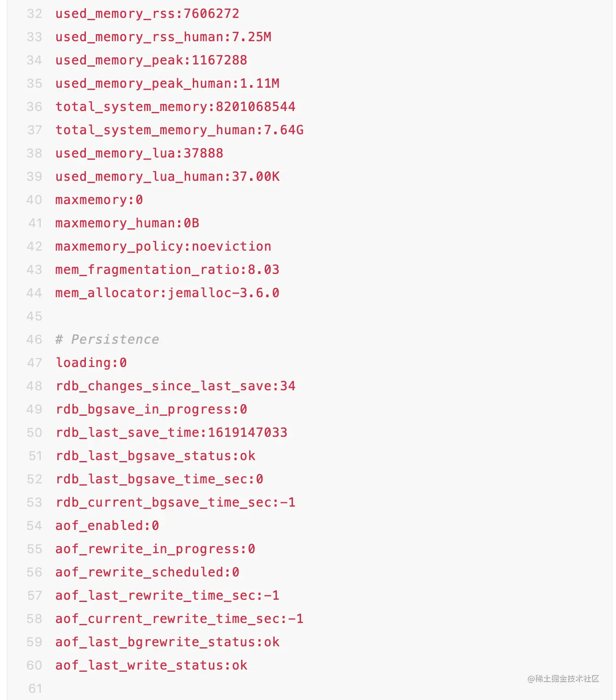Click line number 33 in the gutter
Viewport: 616px width, 700px height.
tap(34, 37)
